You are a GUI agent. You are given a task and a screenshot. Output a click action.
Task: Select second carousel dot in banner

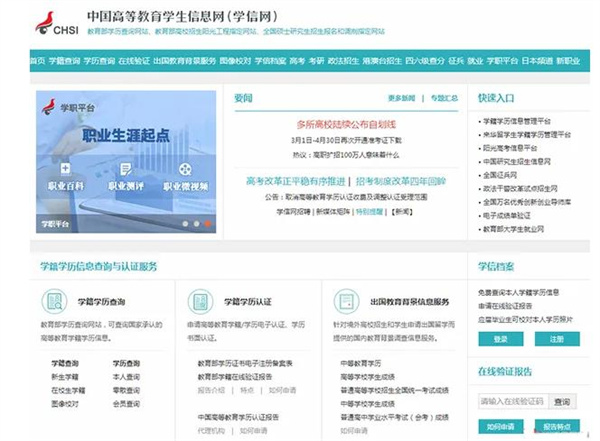196,224
